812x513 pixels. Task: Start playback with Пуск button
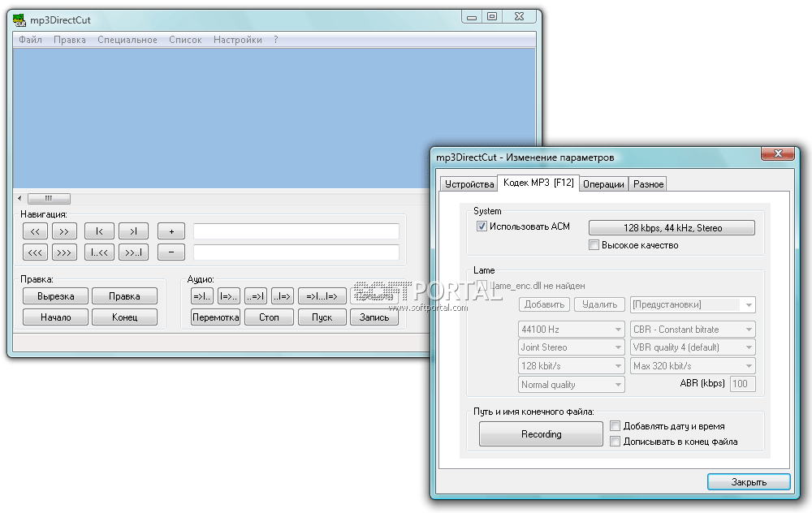322,317
